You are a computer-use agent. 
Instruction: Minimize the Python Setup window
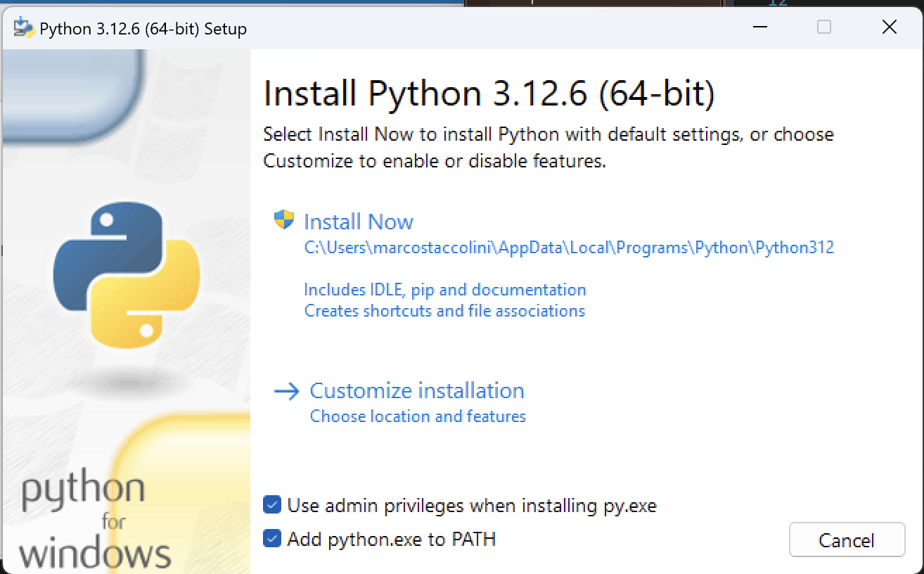point(759,27)
